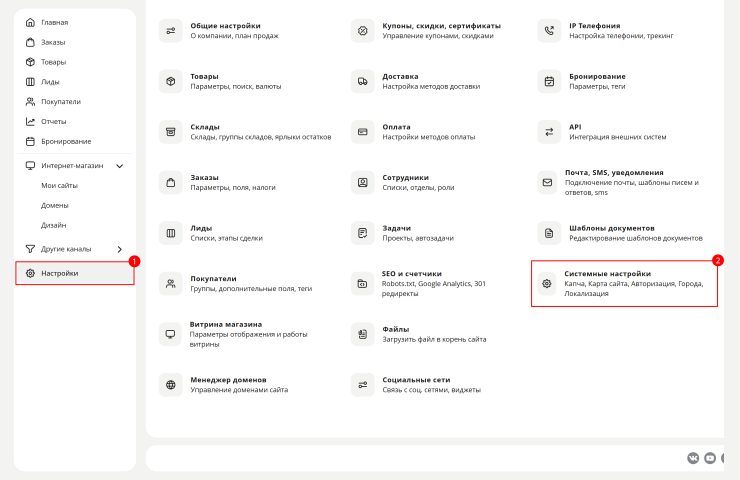
Task: Click the Заказы bag icon in sidebar
Action: [30, 42]
